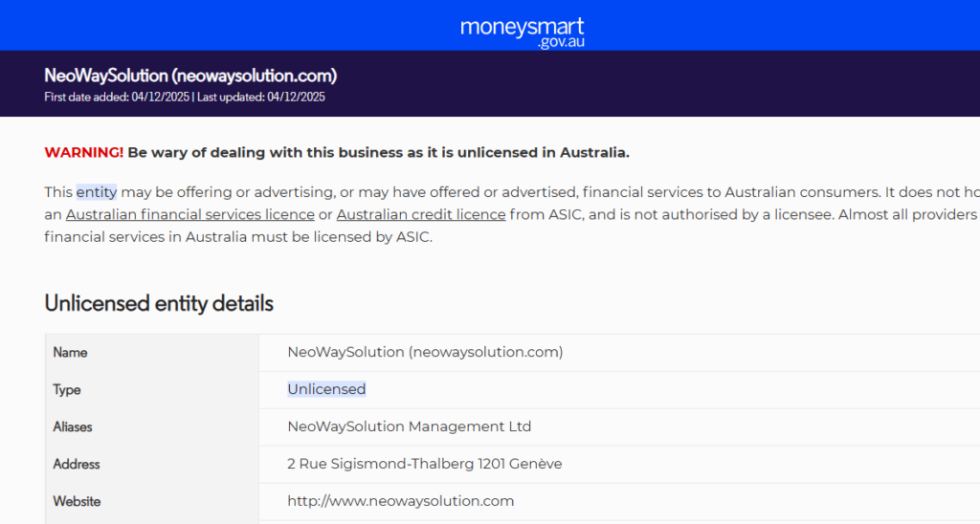980x524 pixels.
Task: Select the Name row label
Action: point(70,352)
